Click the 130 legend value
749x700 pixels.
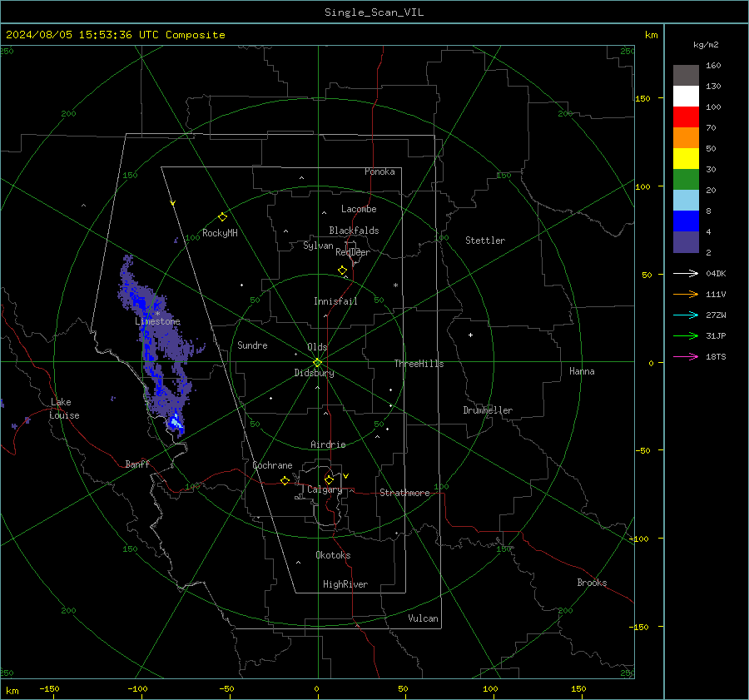713,87
